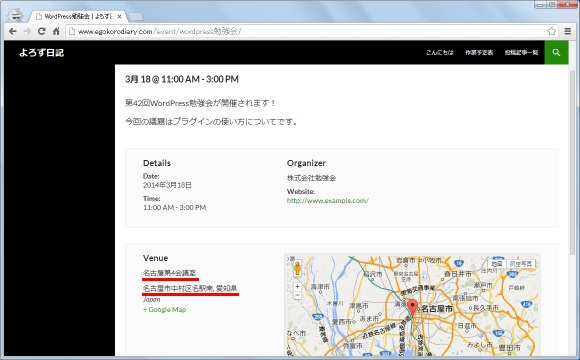Reload the page with refresh icon

coord(42,31)
